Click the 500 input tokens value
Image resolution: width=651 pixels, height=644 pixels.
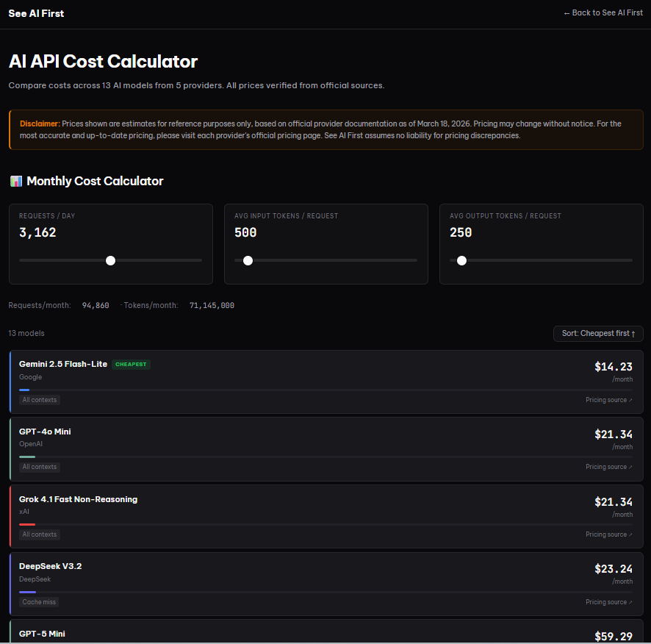pos(245,232)
